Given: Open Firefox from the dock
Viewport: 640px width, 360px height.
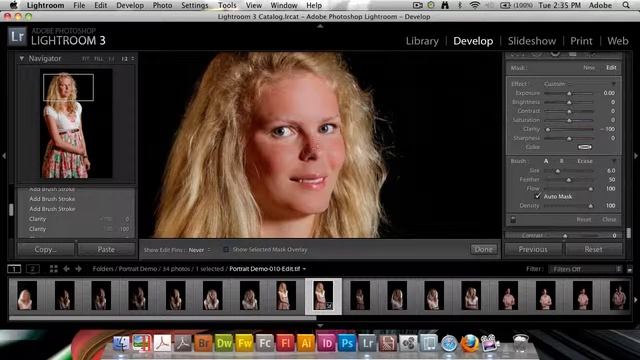Looking at the screenshot, I should click(x=470, y=343).
